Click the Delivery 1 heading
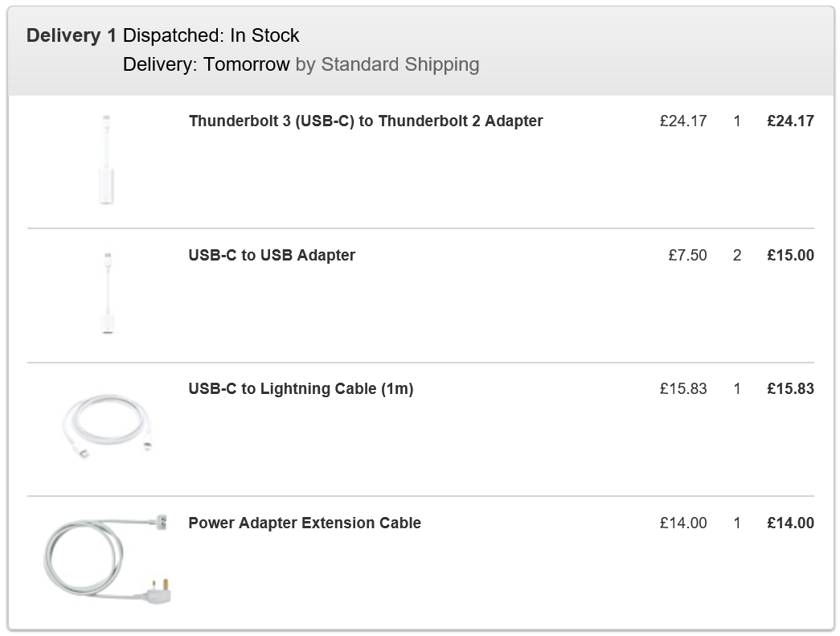 click(x=72, y=35)
